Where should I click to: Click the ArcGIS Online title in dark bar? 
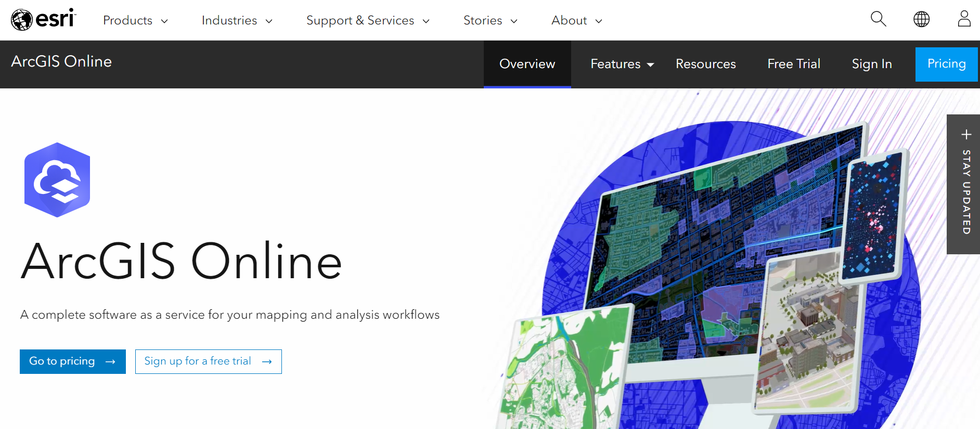click(61, 61)
